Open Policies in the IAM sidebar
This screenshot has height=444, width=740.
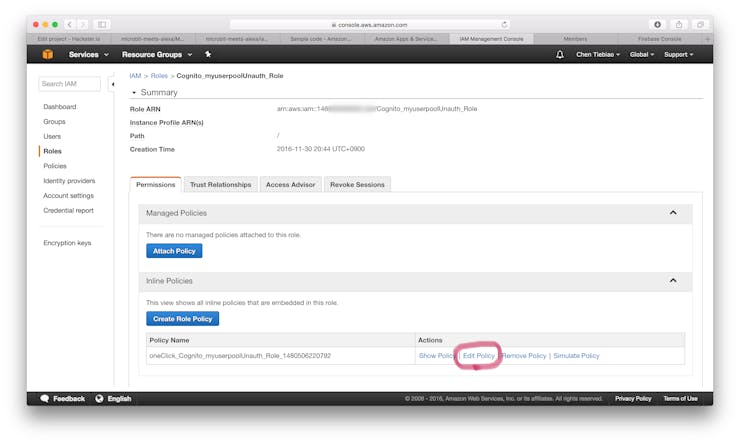55,166
